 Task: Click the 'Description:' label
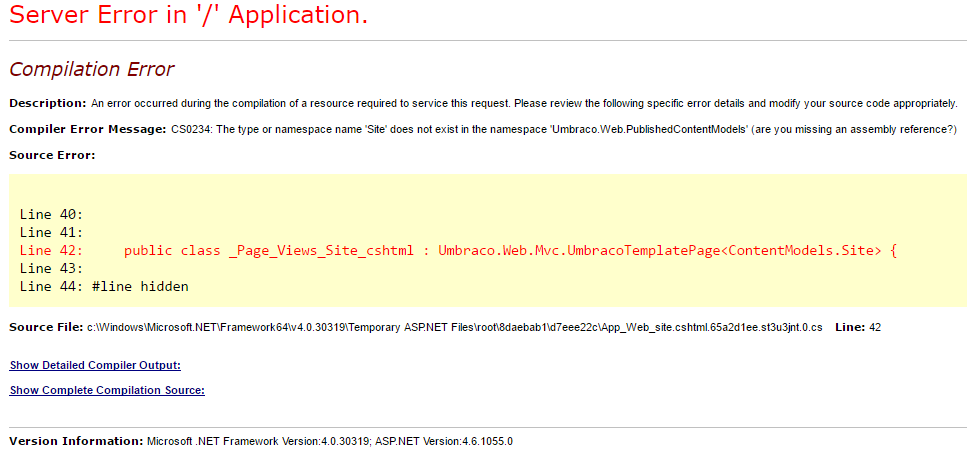click(x=48, y=103)
